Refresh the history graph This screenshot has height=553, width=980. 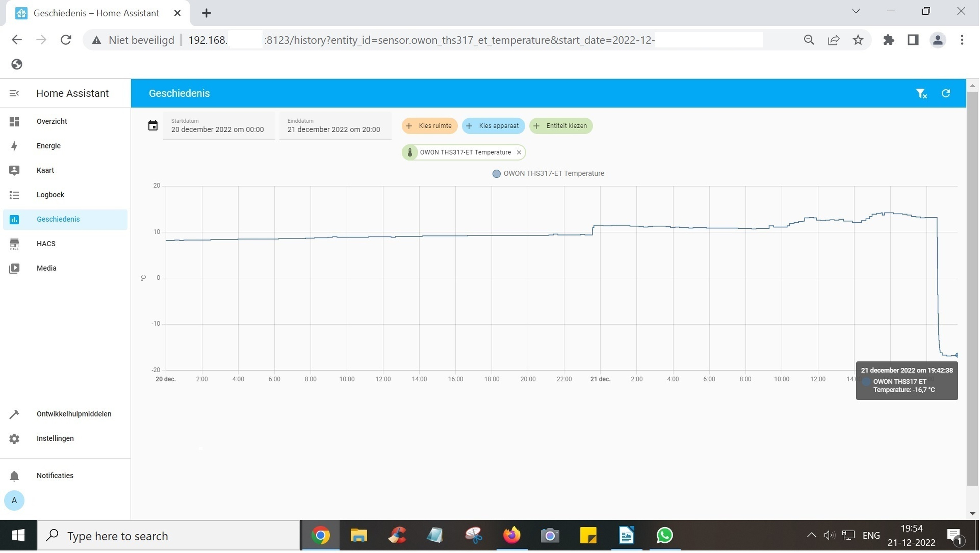946,93
